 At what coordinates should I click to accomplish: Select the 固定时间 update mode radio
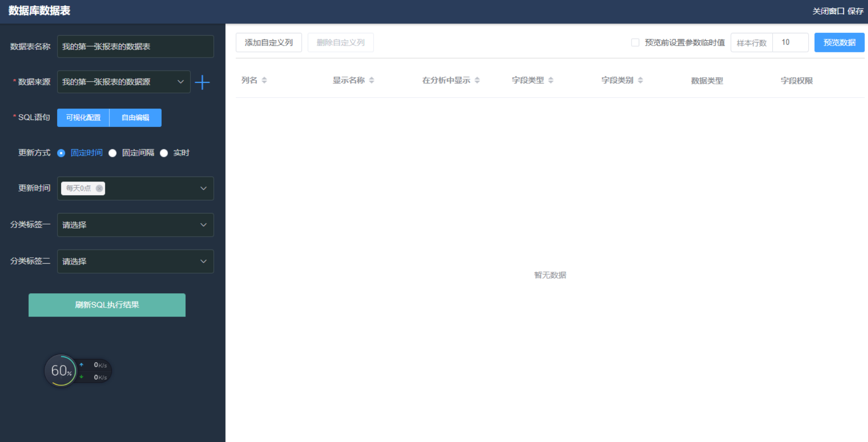61,153
